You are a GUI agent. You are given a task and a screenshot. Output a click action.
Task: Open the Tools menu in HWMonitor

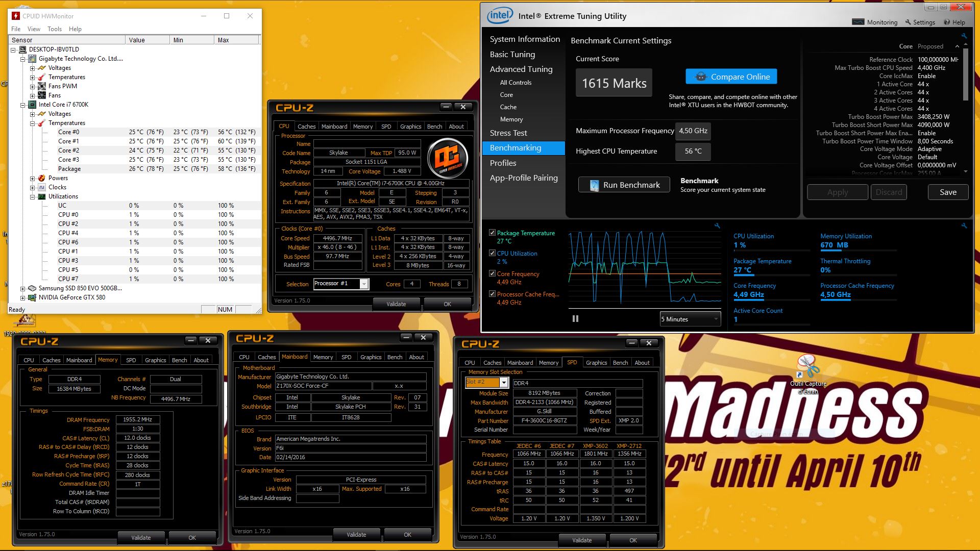pyautogui.click(x=55, y=29)
